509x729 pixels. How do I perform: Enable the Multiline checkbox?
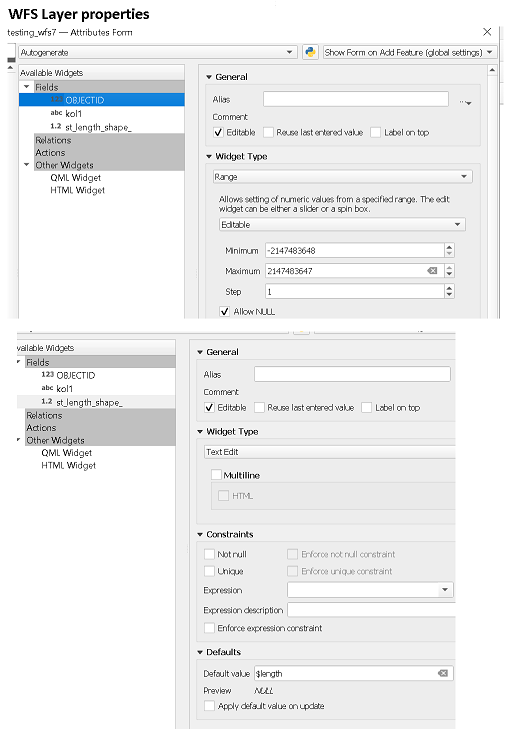click(216, 475)
